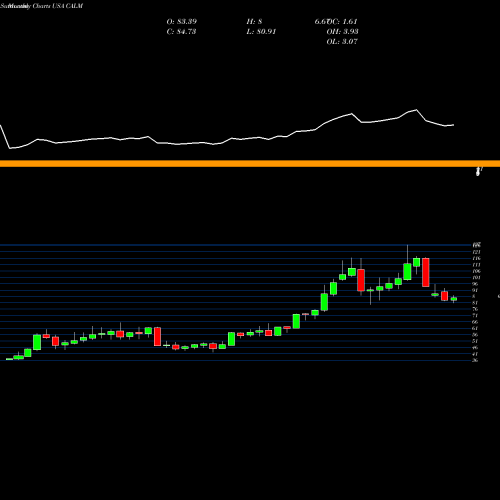Click the 111 price axis label
This screenshot has height=500, width=500.
476,265
